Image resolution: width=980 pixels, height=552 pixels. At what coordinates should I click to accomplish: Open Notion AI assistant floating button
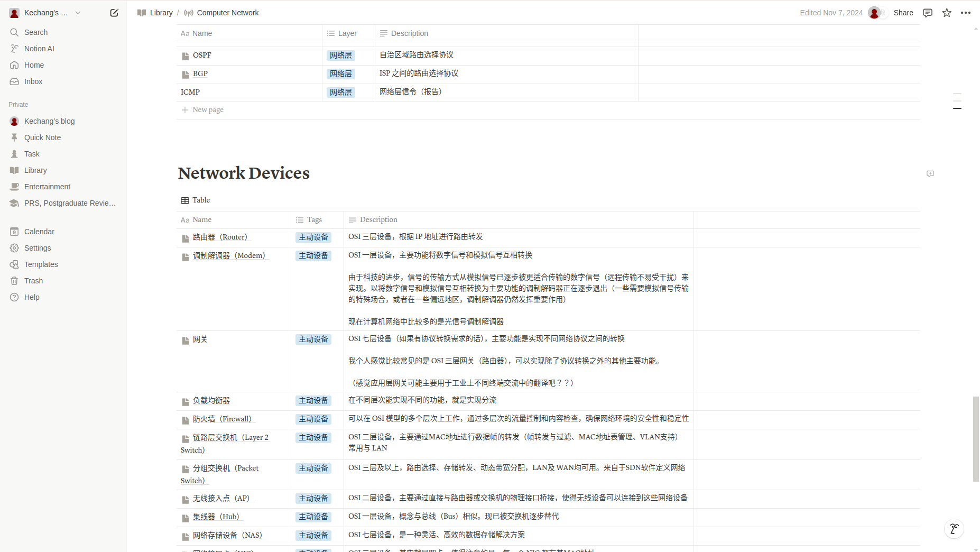click(954, 529)
